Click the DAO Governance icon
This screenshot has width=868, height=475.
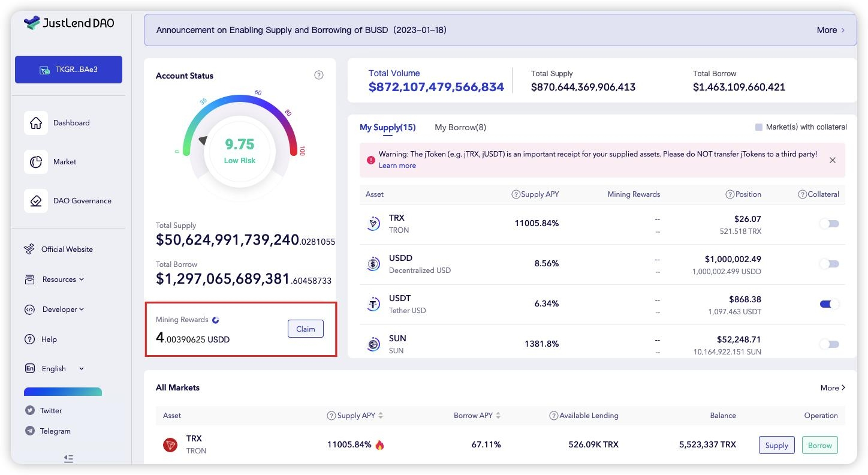coord(36,201)
